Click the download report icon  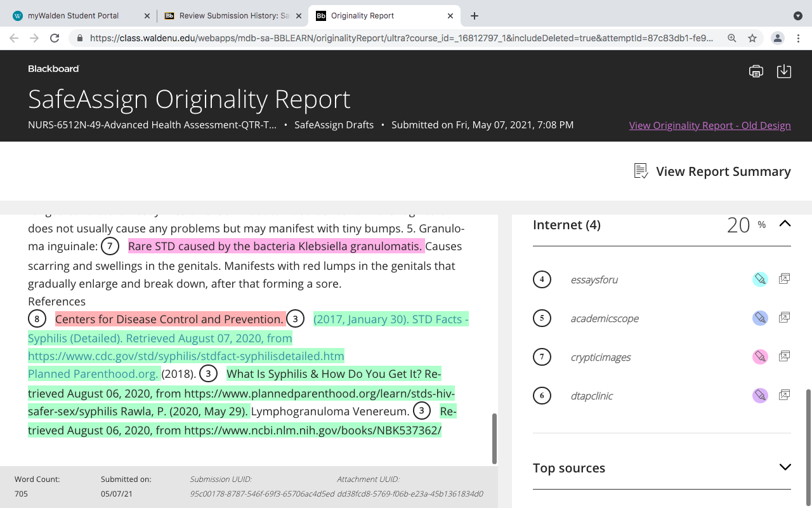coord(784,71)
